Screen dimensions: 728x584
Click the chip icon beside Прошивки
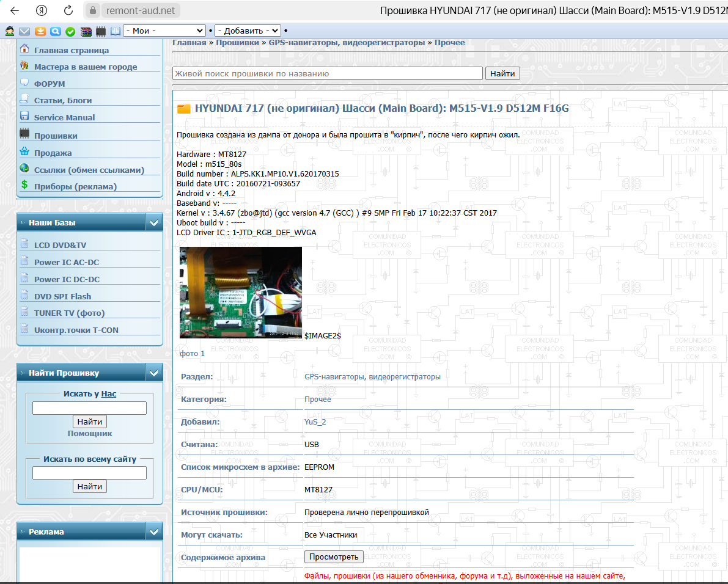24,134
